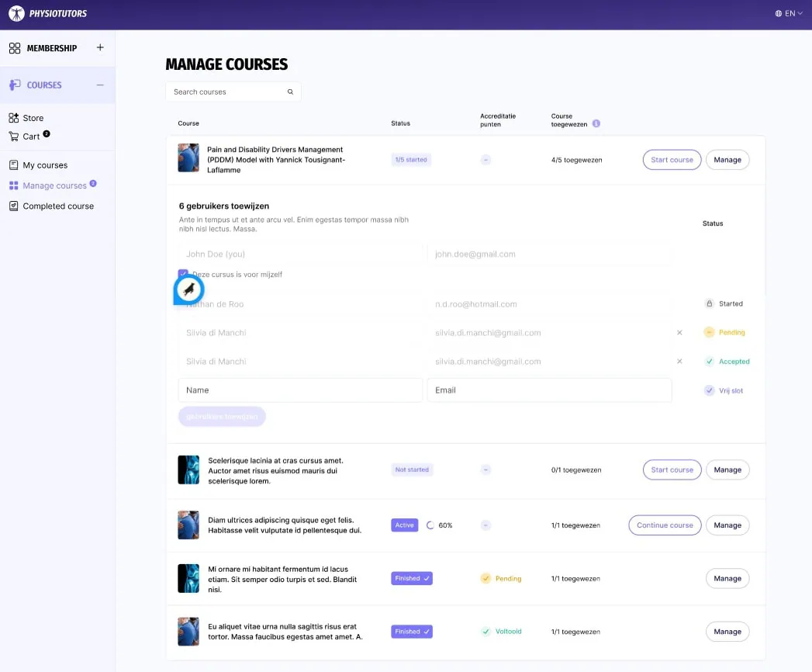Click the n.d.roo@hotmail.com email field
The height and width of the screenshot is (672, 812).
click(x=549, y=304)
